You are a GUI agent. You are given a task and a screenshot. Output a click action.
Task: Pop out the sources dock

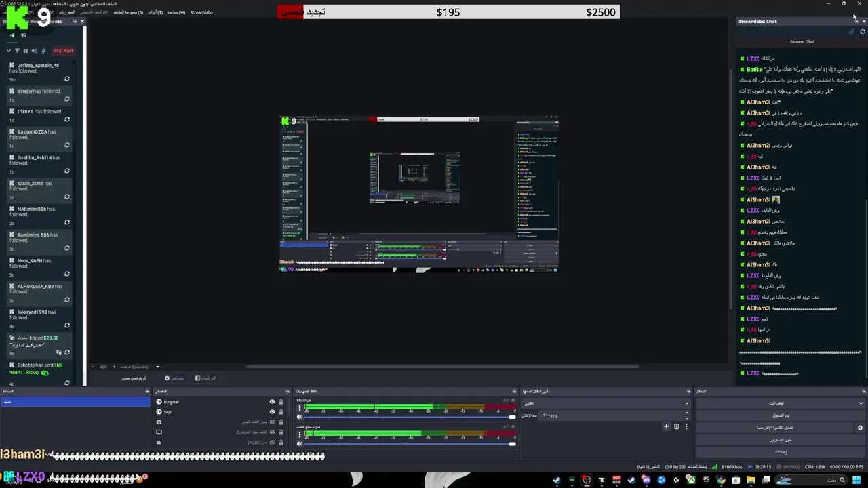(287, 391)
